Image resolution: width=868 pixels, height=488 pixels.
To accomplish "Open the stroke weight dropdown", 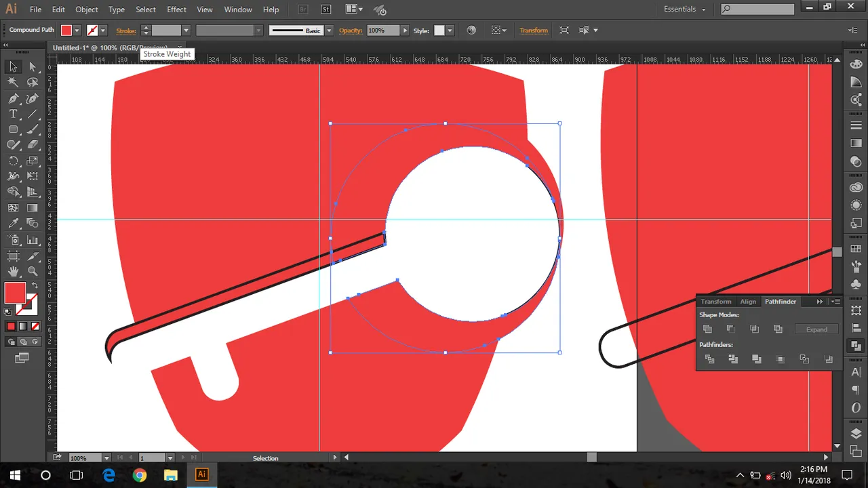I will point(186,30).
